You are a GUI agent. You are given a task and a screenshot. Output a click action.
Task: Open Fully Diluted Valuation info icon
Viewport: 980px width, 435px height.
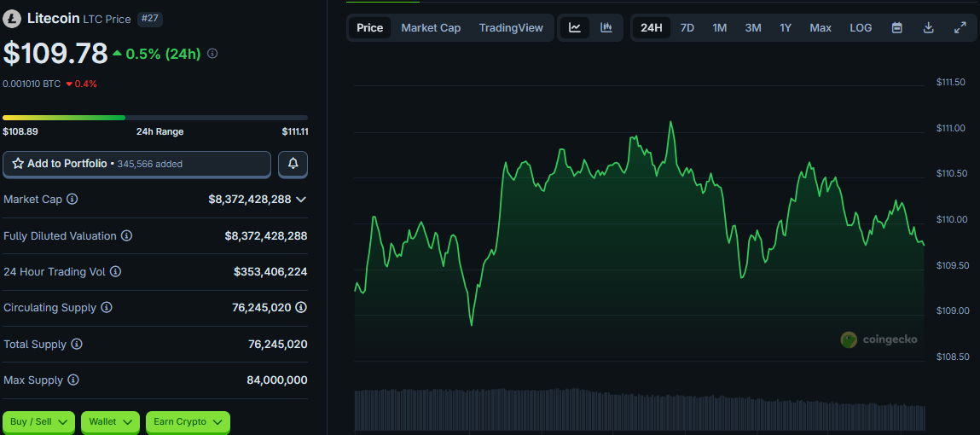click(126, 235)
